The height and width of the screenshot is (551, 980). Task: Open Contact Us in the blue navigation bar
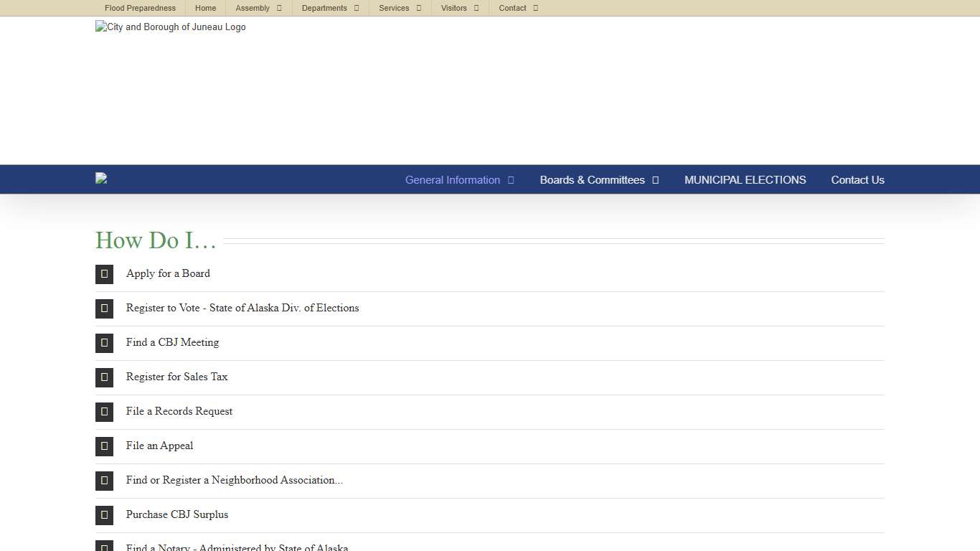click(x=857, y=180)
